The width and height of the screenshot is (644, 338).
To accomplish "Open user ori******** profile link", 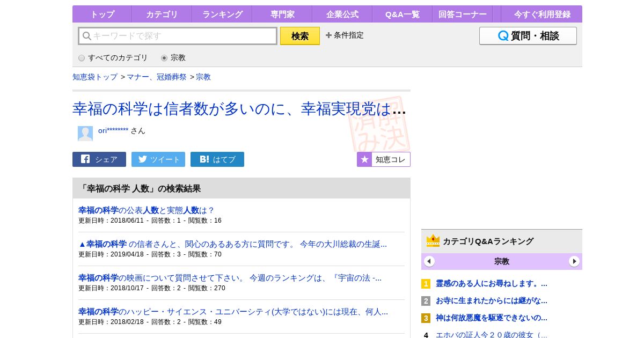I will [113, 130].
